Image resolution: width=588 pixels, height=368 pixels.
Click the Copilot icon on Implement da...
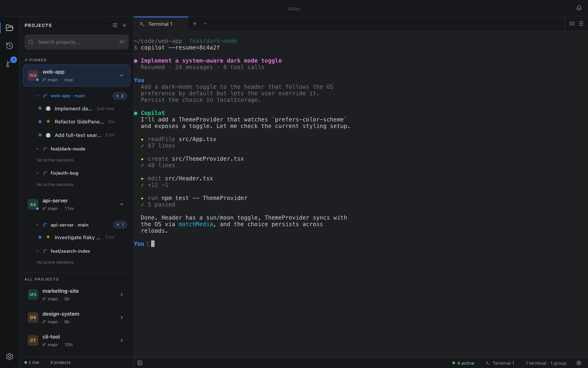(x=48, y=108)
